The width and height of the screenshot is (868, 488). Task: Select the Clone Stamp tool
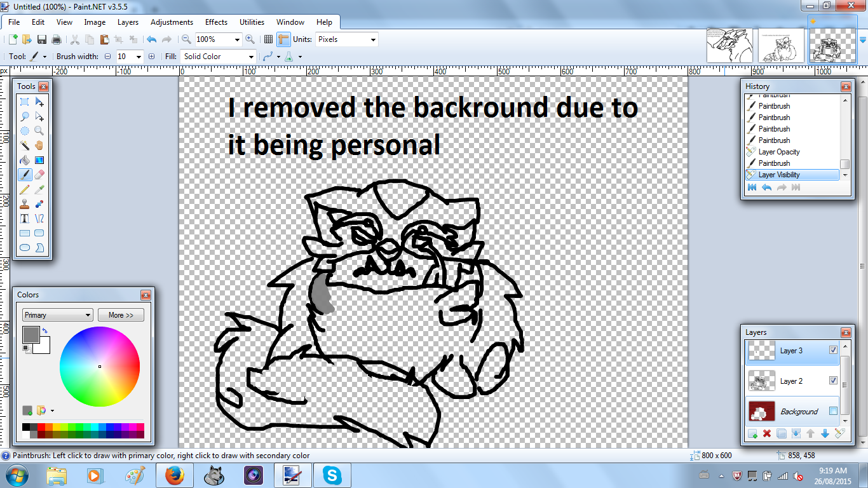[x=25, y=204]
